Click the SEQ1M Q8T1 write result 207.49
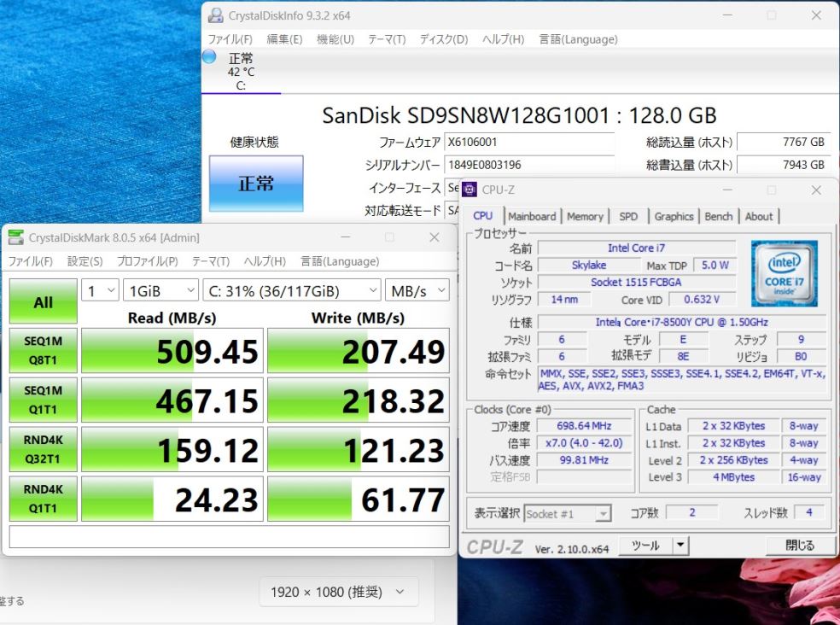840x625 pixels. coord(359,351)
